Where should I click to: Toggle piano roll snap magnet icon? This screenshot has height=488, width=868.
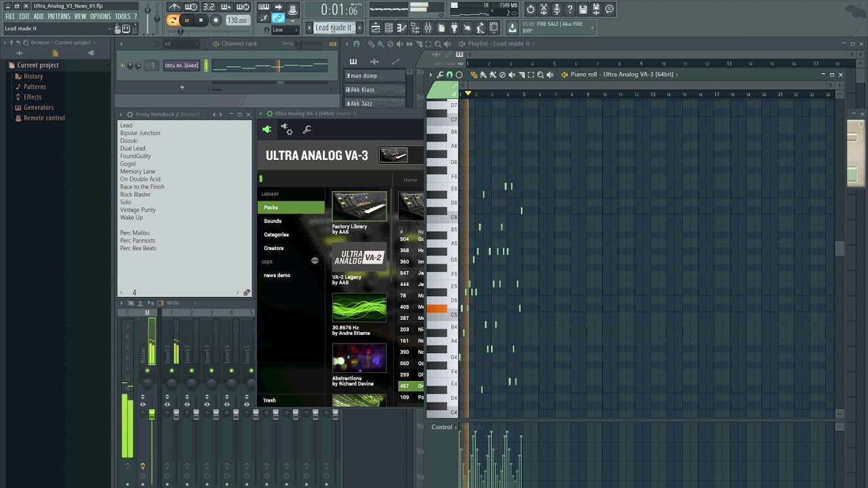point(450,75)
